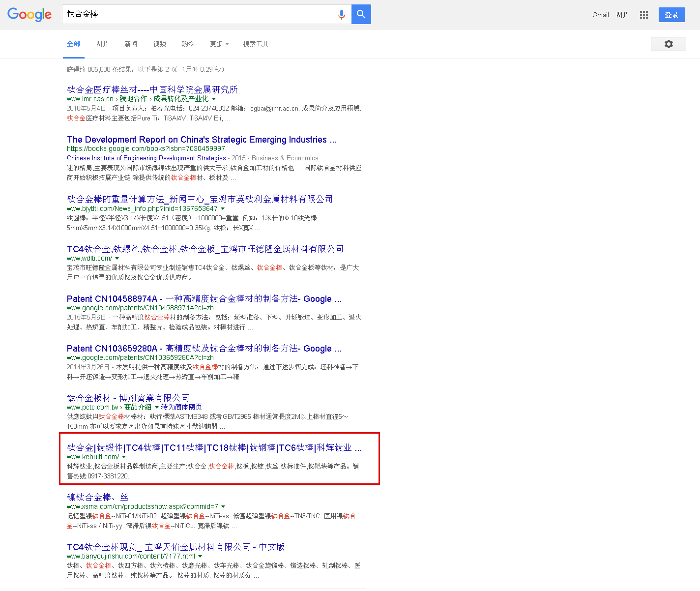Expand dropdown arrow beside www.xsma.com URL
The width and height of the screenshot is (700, 591).
pos(223,506)
